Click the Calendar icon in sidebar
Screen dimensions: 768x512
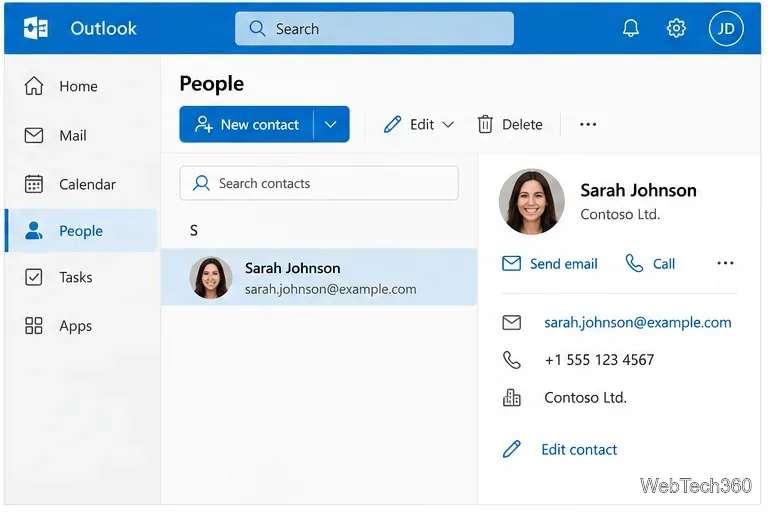pos(34,184)
